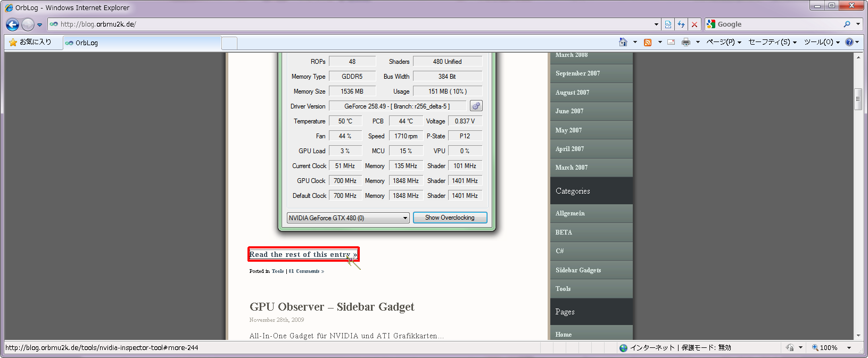
Task: Click the 100% zoom level button
Action: 824,348
